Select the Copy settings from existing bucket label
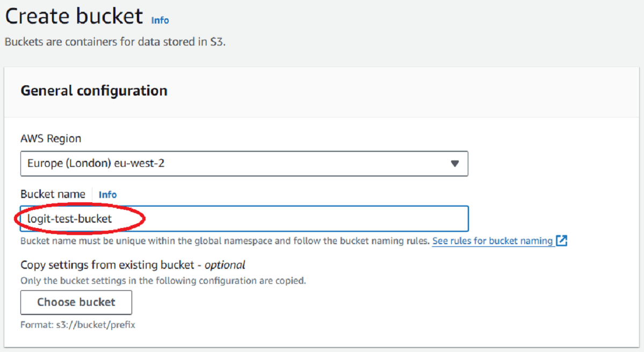 coord(132,265)
